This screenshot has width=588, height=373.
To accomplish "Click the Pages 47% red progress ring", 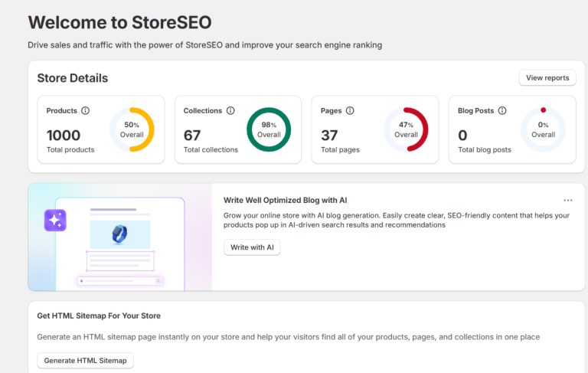I will tap(406, 129).
